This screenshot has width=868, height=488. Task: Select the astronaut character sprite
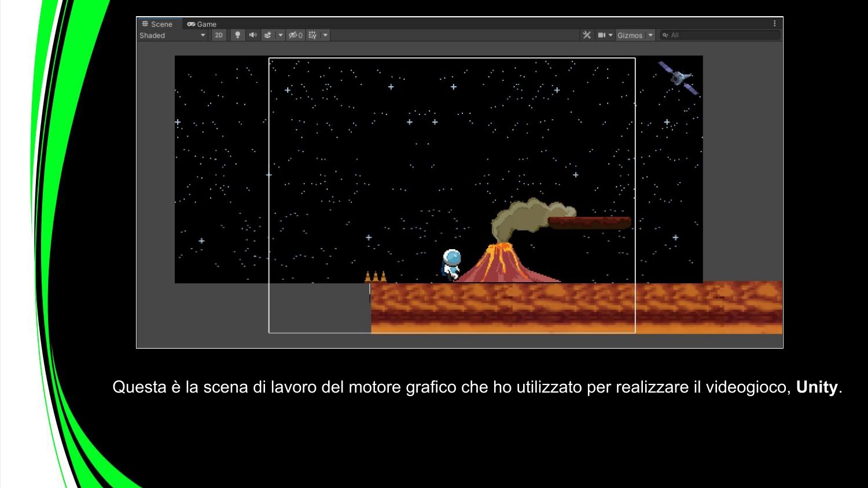pos(451,265)
